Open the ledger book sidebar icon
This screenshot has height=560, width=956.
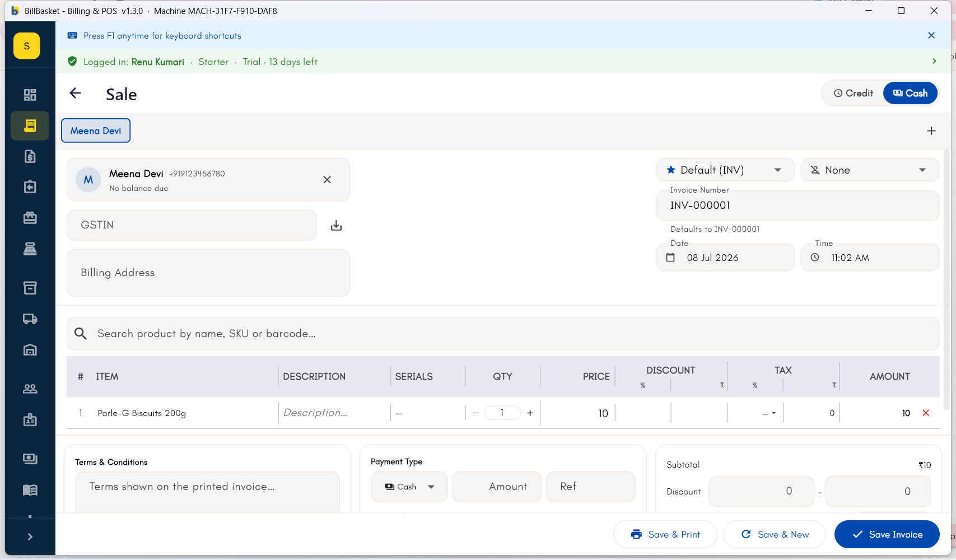30,490
